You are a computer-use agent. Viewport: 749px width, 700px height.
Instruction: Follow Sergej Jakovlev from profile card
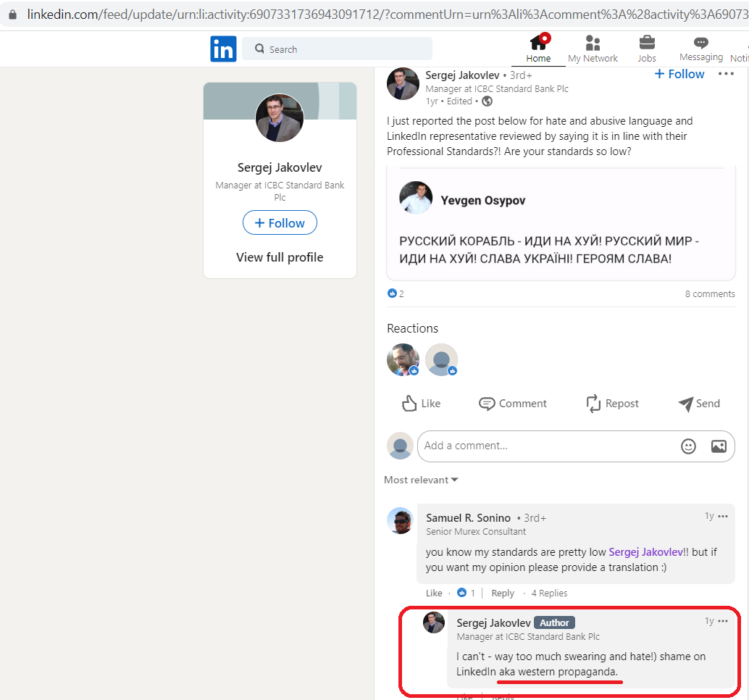click(x=280, y=223)
